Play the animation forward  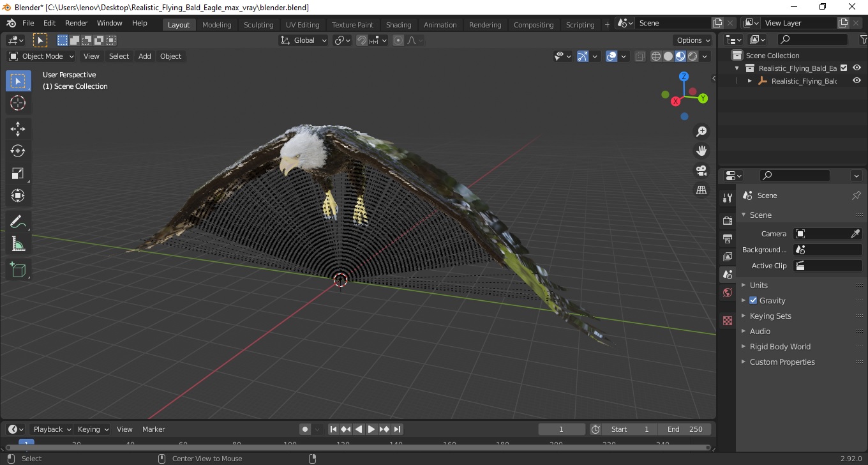[x=371, y=429]
